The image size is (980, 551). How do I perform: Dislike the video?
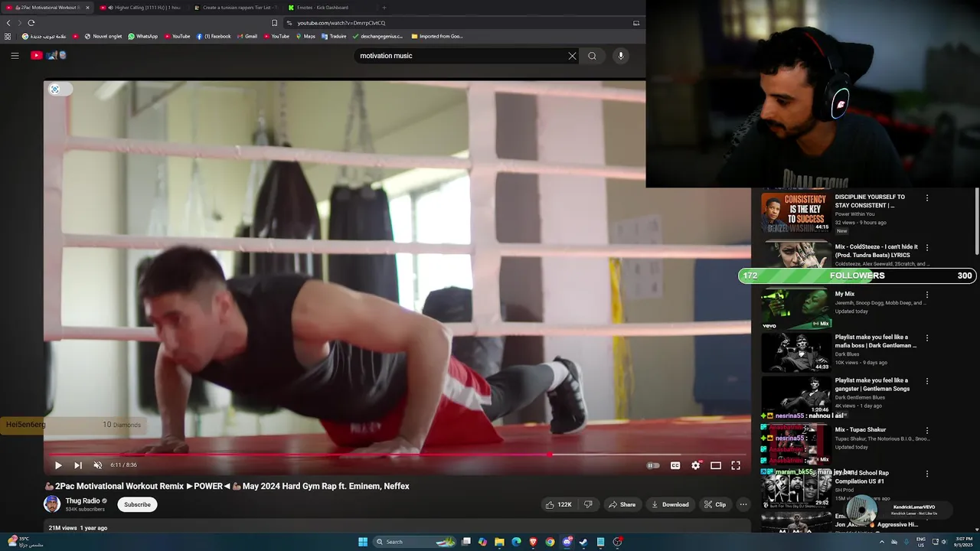coord(588,504)
